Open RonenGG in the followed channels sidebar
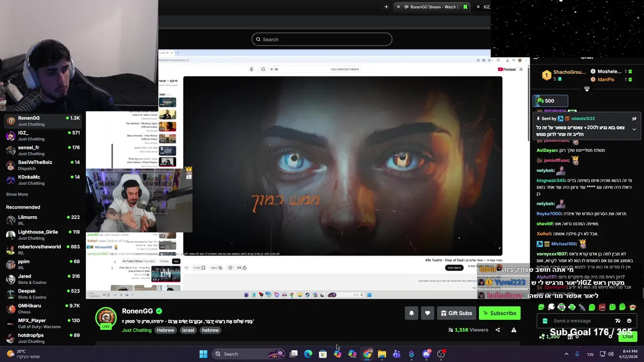Screen dimensions: 644x362 tap(43, 121)
